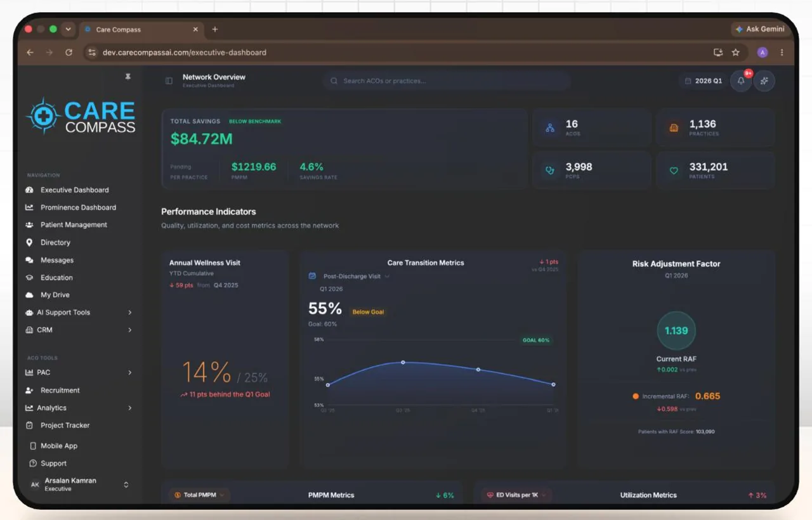This screenshot has width=812, height=520.
Task: Bookmark this page with star icon
Action: 736,53
